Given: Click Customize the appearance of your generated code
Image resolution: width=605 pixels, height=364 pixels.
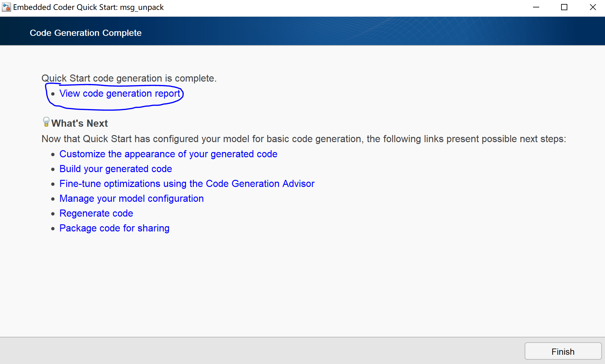Looking at the screenshot, I should coord(168,154).
